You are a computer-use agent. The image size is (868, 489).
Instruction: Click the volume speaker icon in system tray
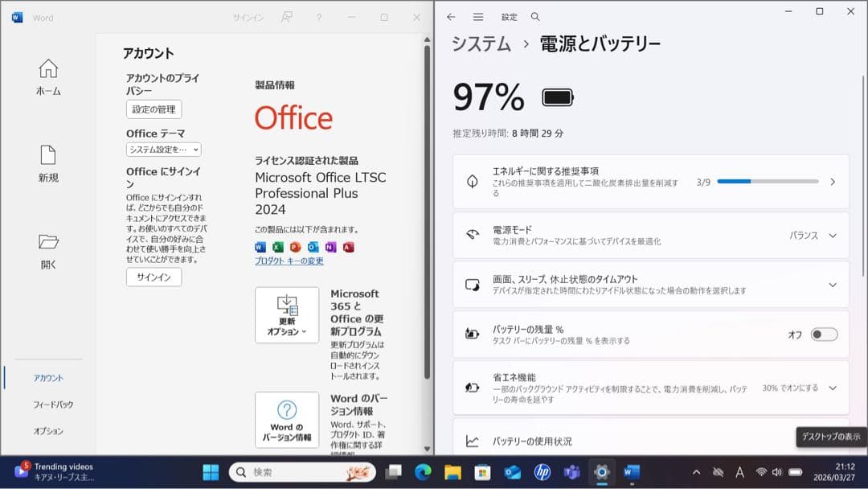click(x=777, y=472)
